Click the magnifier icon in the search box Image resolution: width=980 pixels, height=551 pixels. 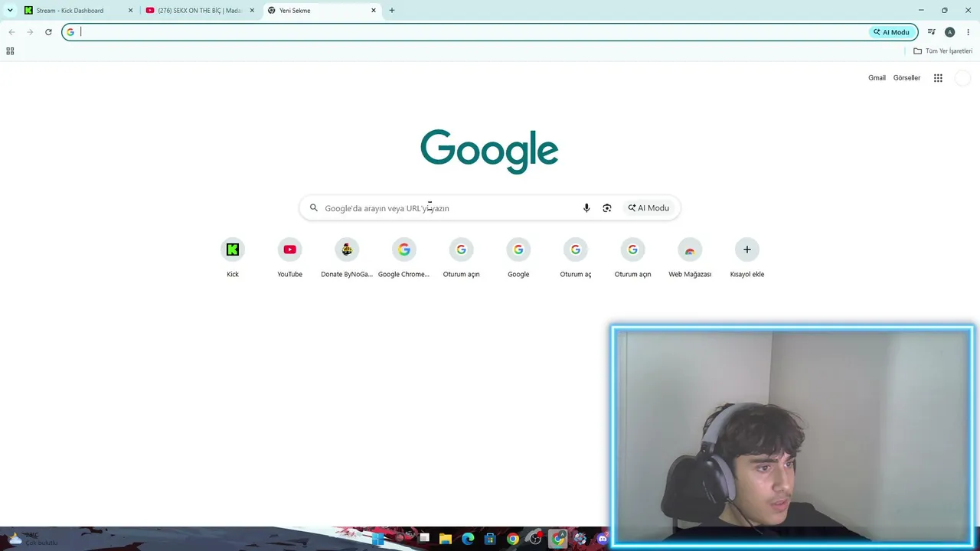[314, 208]
